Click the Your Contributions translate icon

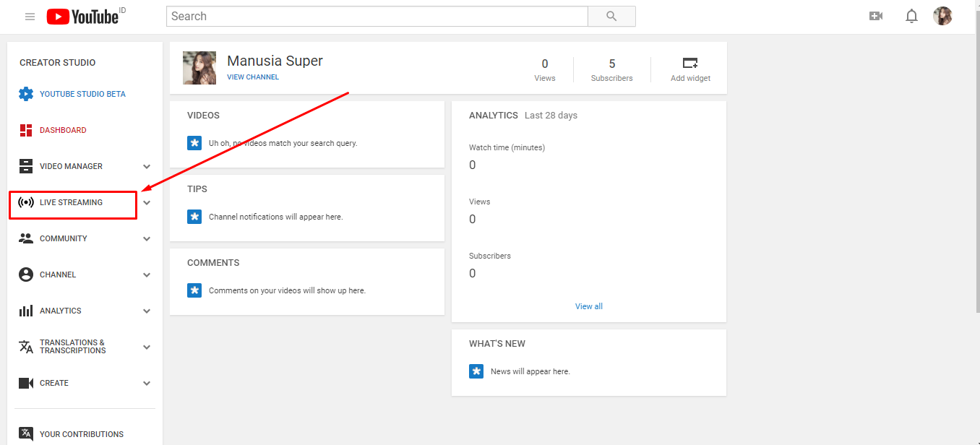click(x=26, y=434)
